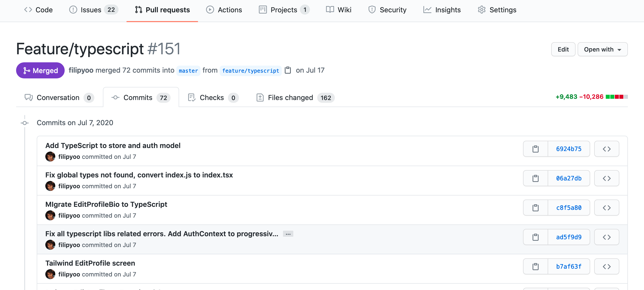Open repository Settings tab
The width and height of the screenshot is (644, 290).
tap(497, 10)
